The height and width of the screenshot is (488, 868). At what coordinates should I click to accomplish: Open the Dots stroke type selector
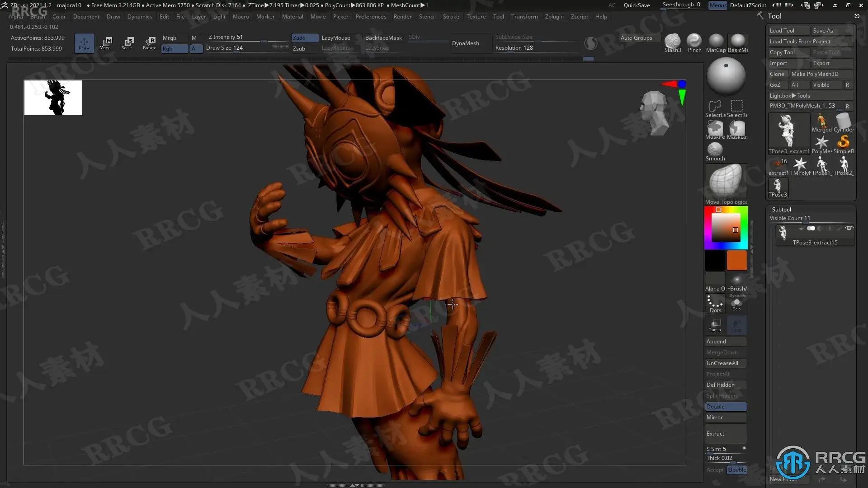point(715,304)
